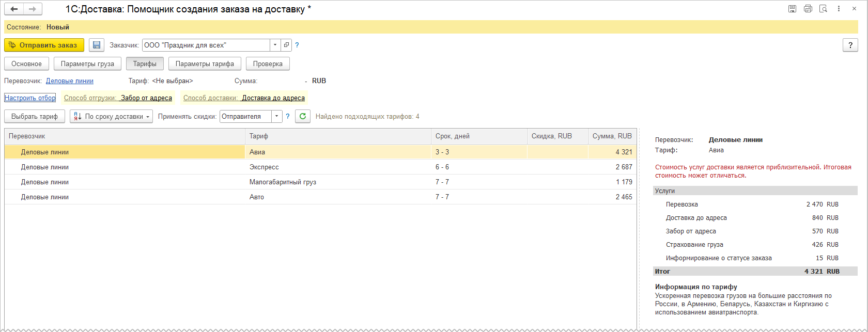
Task: Click the Деловые линии carrier link
Action: pyautogui.click(x=70, y=81)
